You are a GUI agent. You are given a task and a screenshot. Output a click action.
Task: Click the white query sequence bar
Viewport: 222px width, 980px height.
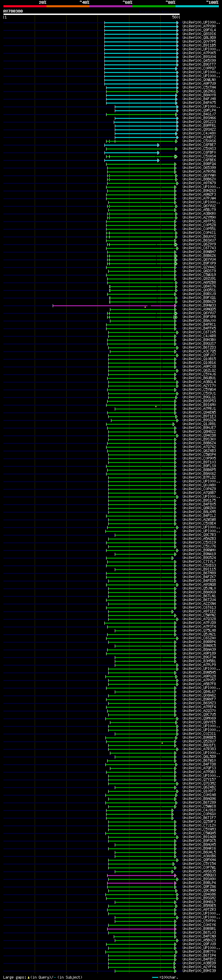(92, 14)
